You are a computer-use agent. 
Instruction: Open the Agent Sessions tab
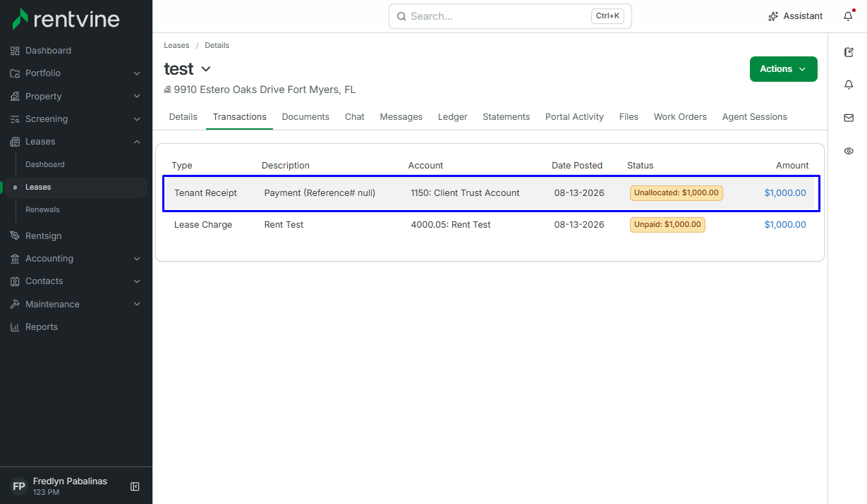click(755, 117)
